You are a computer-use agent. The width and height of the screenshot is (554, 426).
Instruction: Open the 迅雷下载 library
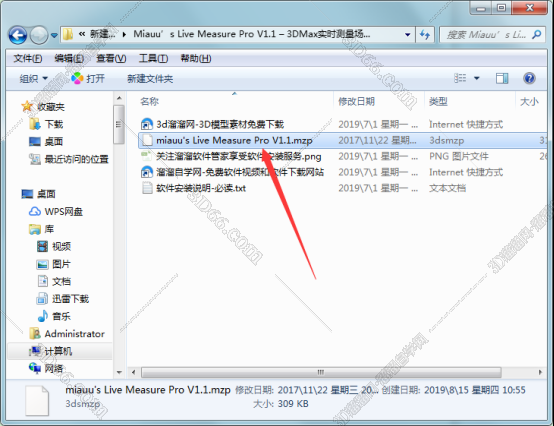click(x=71, y=299)
